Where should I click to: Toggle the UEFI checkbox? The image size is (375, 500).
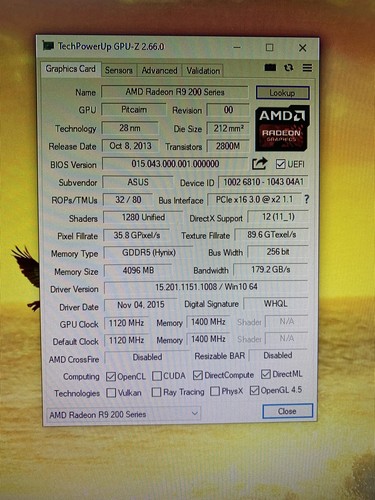(280, 164)
